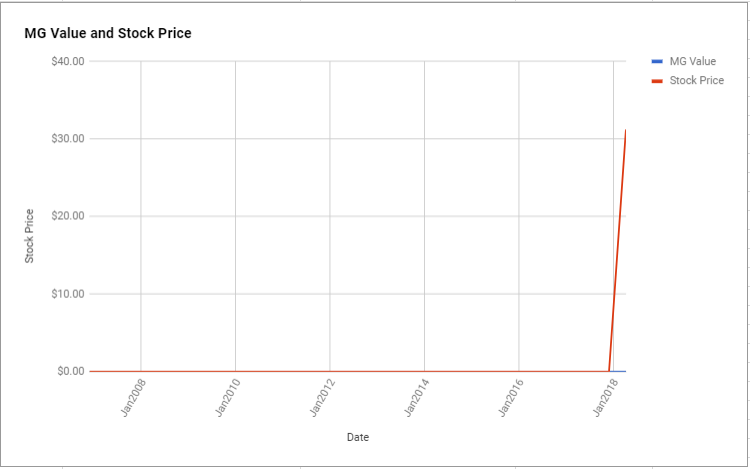Screen dimensions: 750x469
Task: Click the blue MG Value legend swatch
Action: point(657,61)
